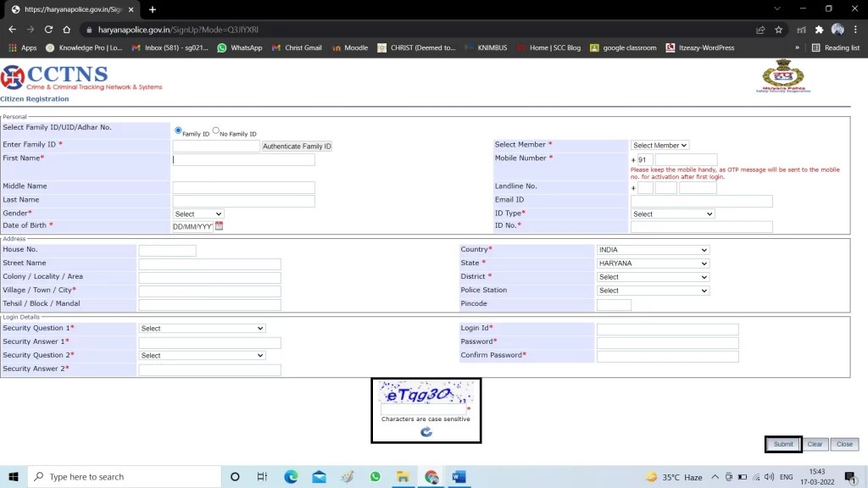Open the Security Question 1 dropdown
868x488 pixels.
tap(201, 328)
